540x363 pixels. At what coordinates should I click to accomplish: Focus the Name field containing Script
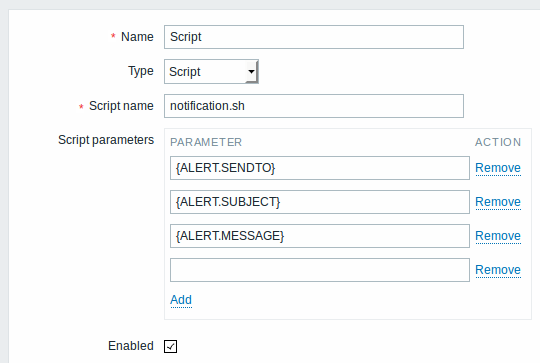(x=314, y=37)
